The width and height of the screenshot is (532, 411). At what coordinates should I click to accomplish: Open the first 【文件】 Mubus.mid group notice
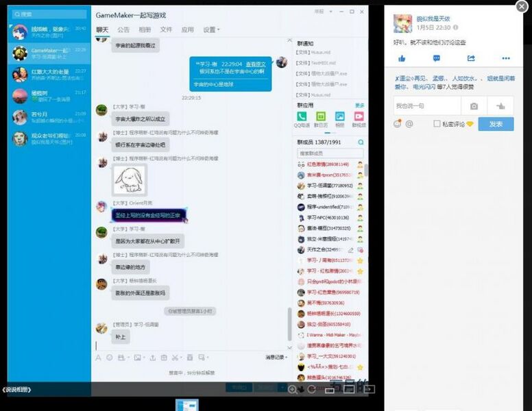[x=313, y=52]
